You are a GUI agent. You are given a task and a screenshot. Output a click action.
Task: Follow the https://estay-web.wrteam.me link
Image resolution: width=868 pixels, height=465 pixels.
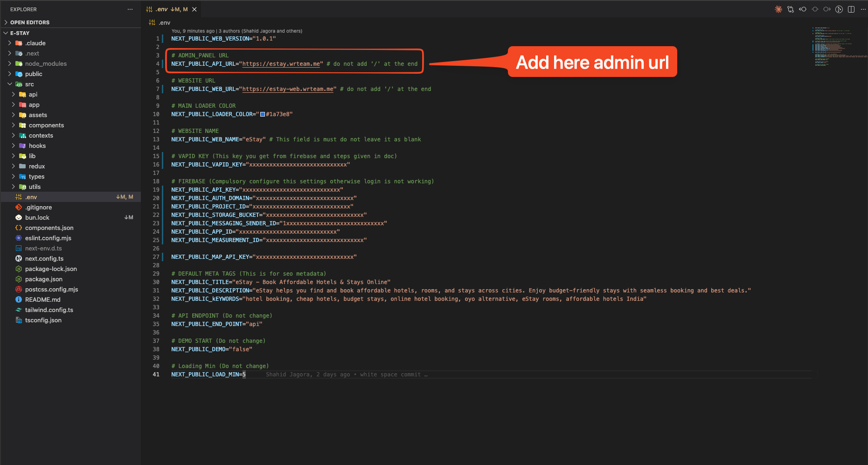tap(288, 89)
